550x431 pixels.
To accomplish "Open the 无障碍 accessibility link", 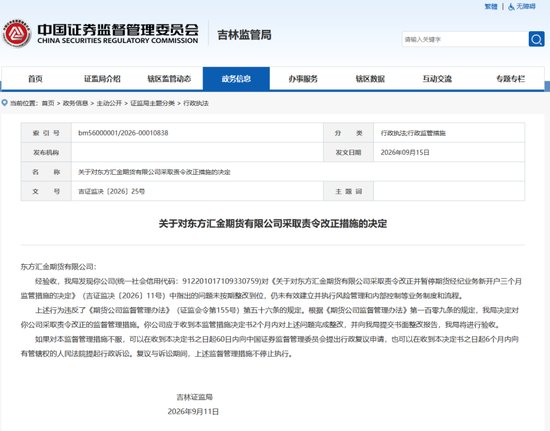I will coord(525,6).
